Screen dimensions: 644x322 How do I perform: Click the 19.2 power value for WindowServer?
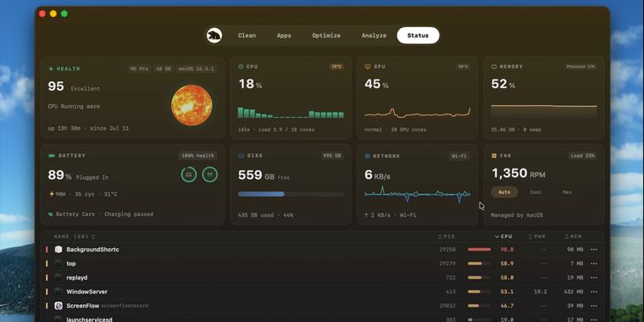click(x=540, y=291)
